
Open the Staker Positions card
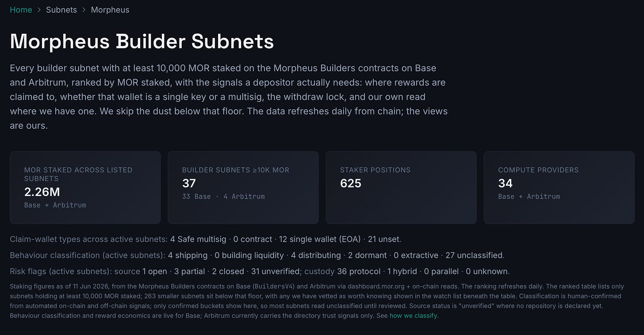tap(401, 188)
